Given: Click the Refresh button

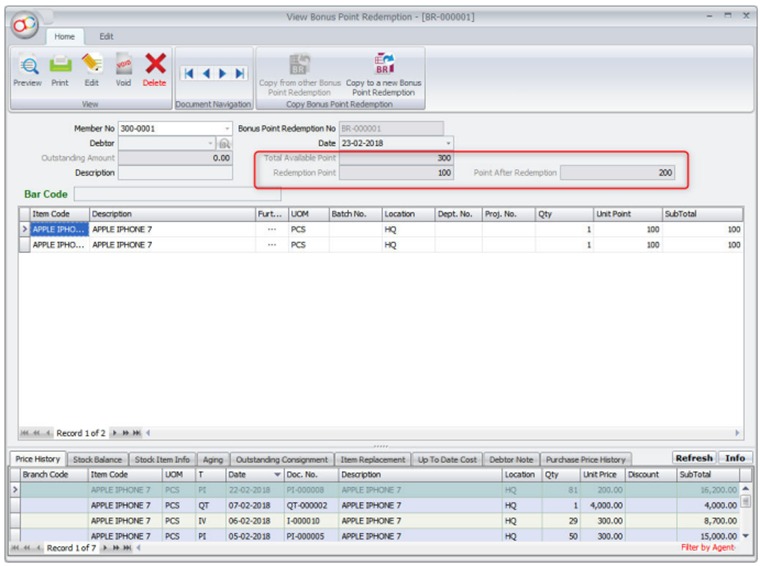Looking at the screenshot, I should [x=694, y=458].
